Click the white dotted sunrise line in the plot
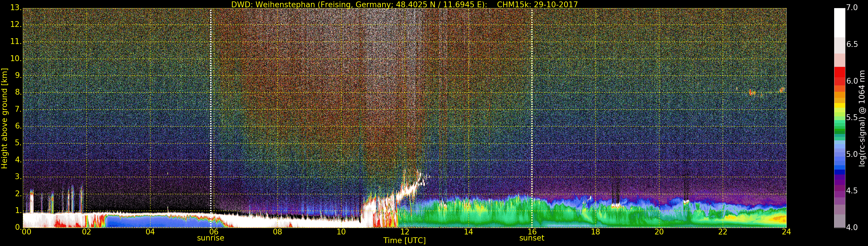The height and width of the screenshot is (246, 868). click(211, 101)
